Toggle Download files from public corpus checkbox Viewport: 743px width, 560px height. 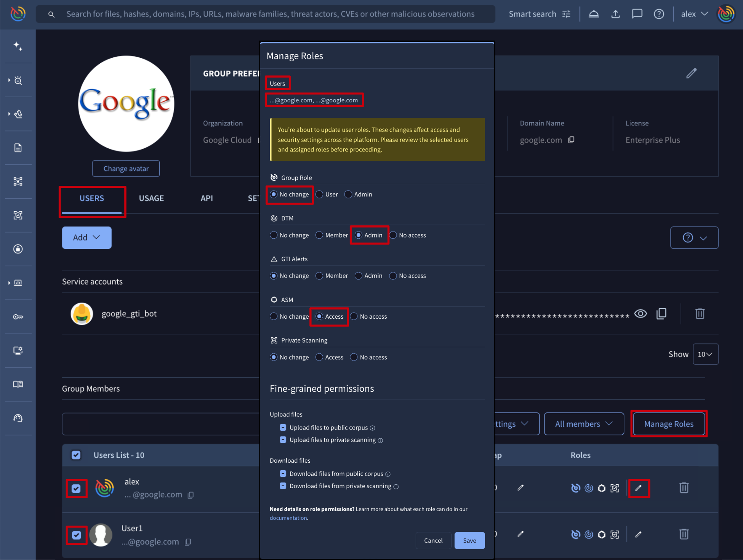283,474
